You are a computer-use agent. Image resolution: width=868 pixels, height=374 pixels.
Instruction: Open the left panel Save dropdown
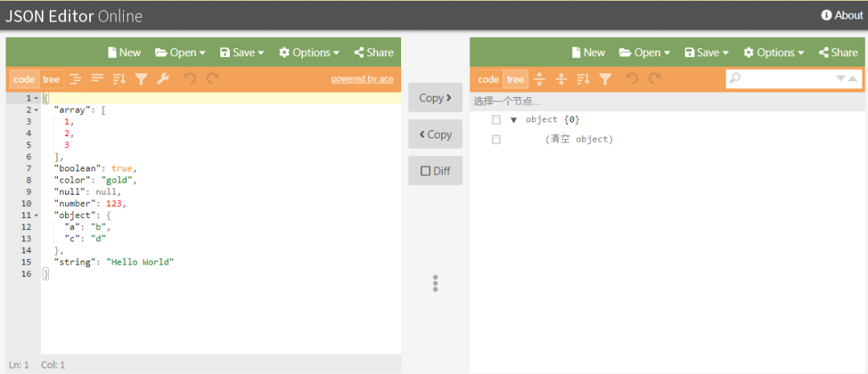242,52
